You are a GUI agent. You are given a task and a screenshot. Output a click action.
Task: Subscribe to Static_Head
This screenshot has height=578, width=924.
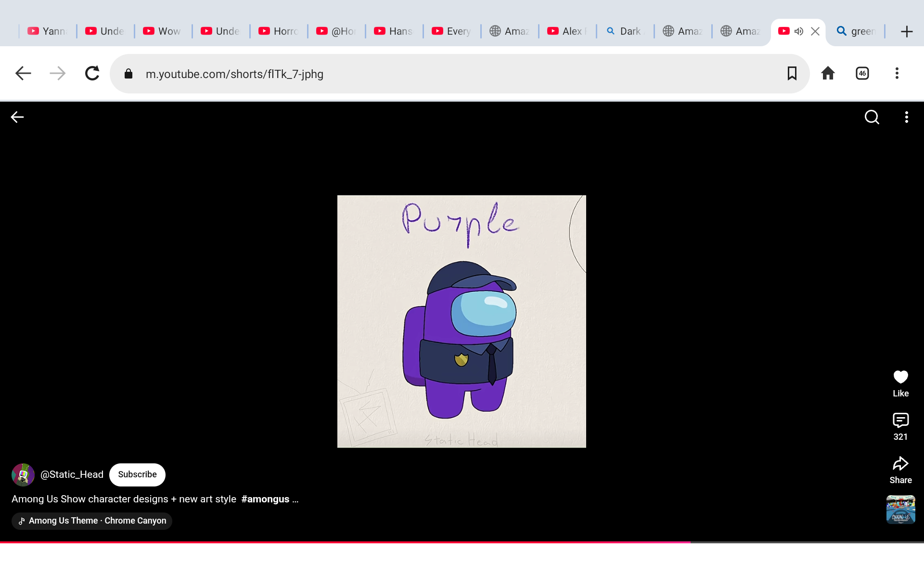click(x=137, y=474)
